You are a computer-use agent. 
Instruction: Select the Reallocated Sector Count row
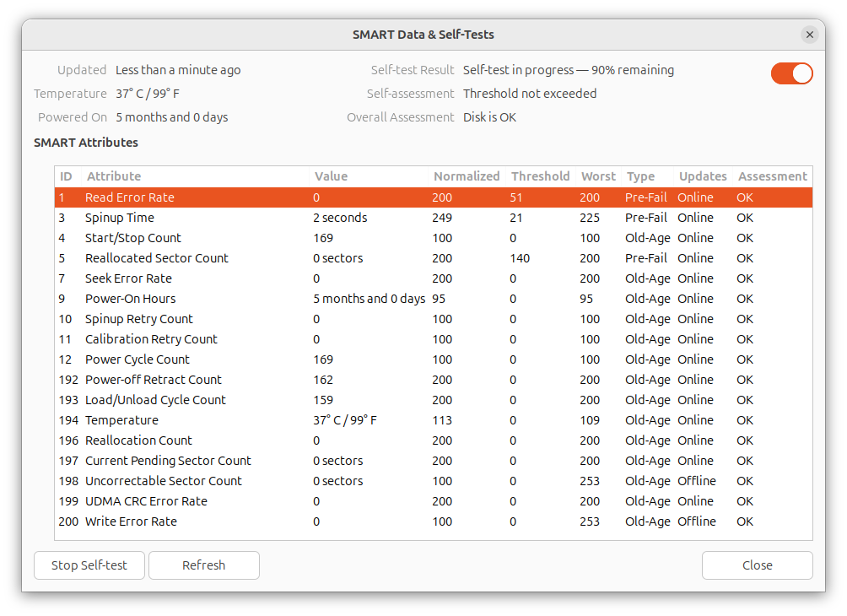pos(434,258)
